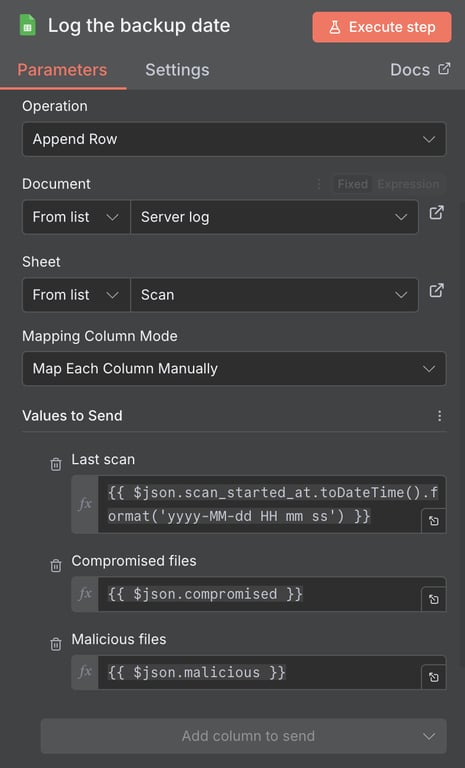Change Sheet mode From list dropdown
Screen dimensions: 465x768
[76, 295]
